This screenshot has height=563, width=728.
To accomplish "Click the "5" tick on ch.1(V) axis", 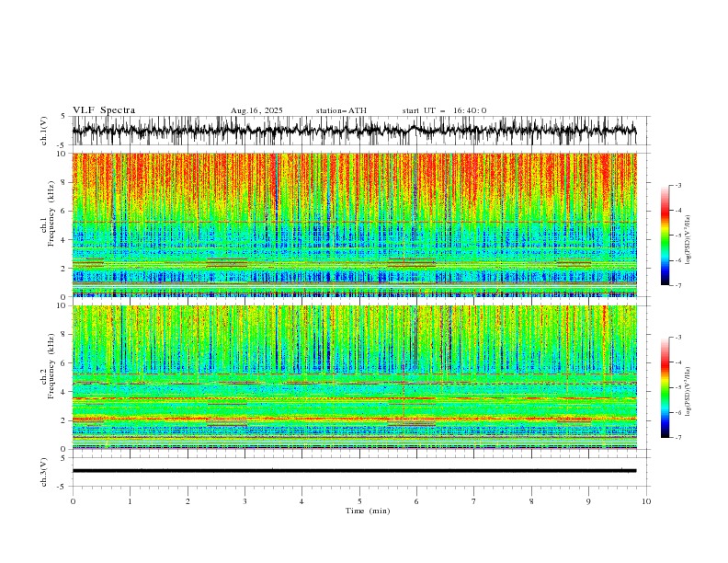I will (x=63, y=117).
